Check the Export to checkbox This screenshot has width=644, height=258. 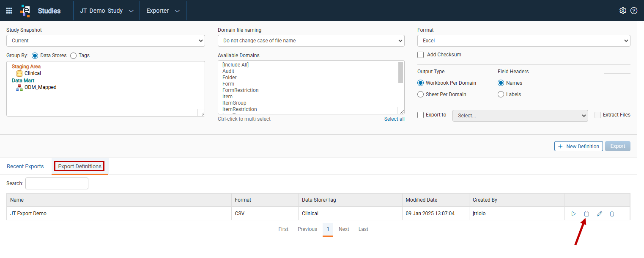pyautogui.click(x=420, y=115)
